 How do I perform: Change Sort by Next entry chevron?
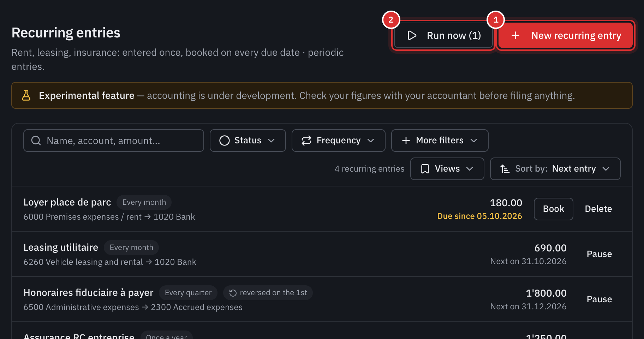click(606, 169)
